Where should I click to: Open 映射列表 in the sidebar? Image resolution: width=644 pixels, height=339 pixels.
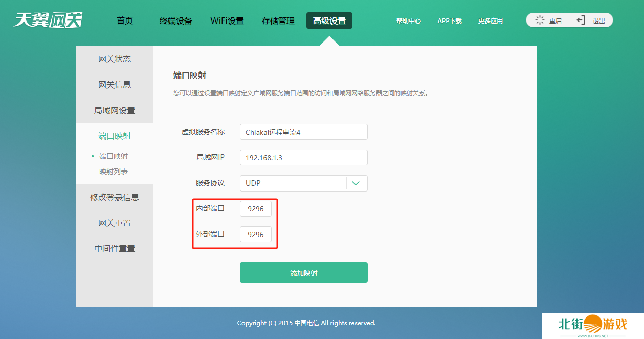pos(114,172)
